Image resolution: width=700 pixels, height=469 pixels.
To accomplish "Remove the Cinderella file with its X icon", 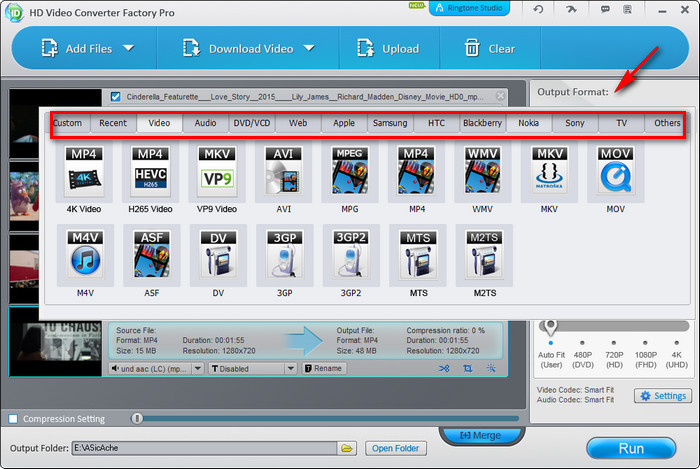I will [500, 96].
